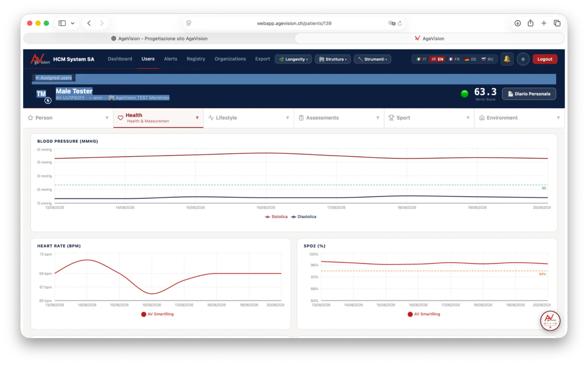
Task: Expand the Sport section
Action: click(429, 118)
